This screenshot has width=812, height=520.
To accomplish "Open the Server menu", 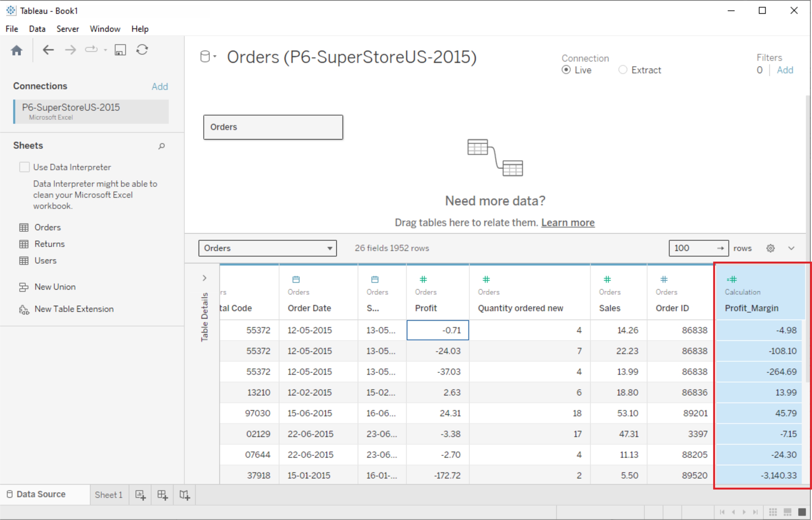I will pyautogui.click(x=67, y=29).
